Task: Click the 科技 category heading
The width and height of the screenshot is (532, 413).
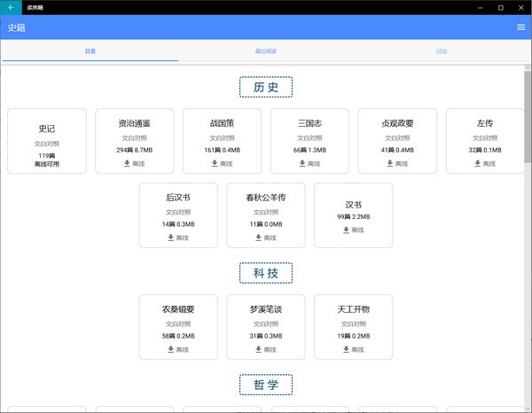Action: coord(265,273)
